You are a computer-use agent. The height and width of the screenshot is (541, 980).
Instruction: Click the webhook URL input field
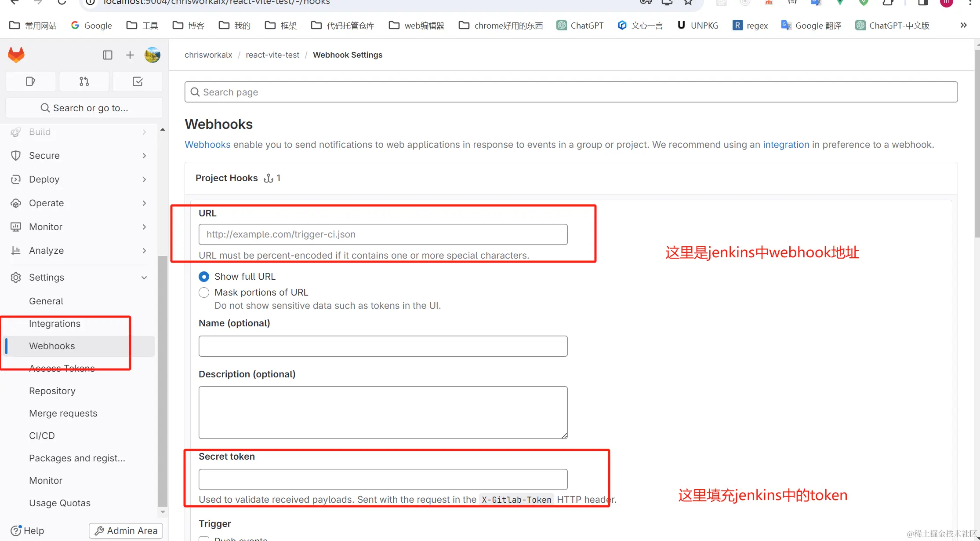click(383, 234)
